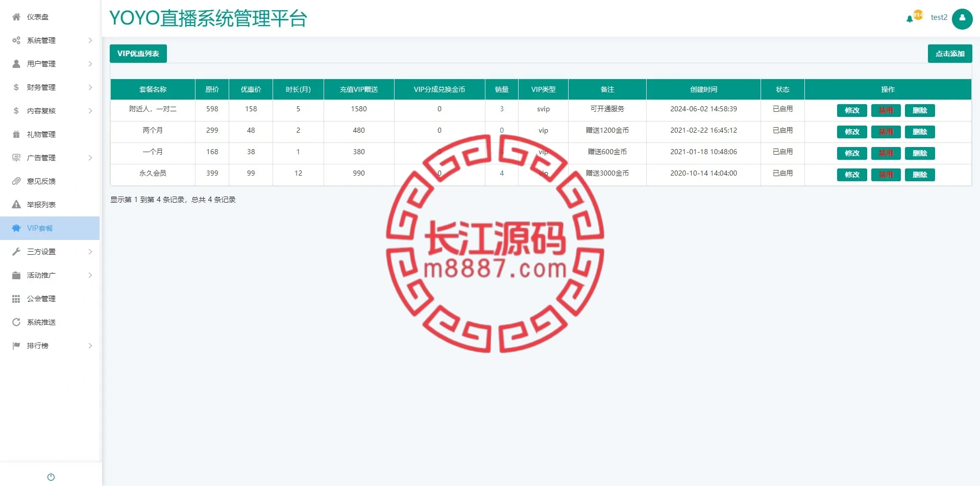Click the package name 两个月
Viewport: 980px width, 486px height.
point(153,130)
